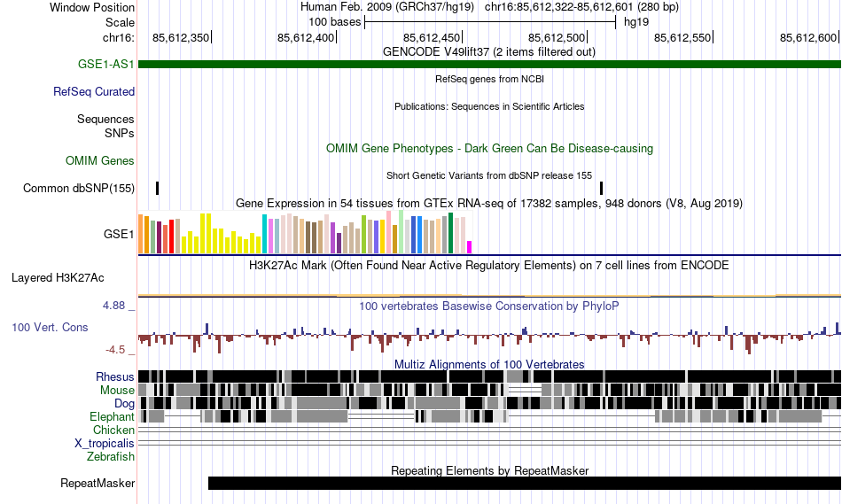Click the Dog alignment row
The height and width of the screenshot is (504, 842).
(490, 402)
